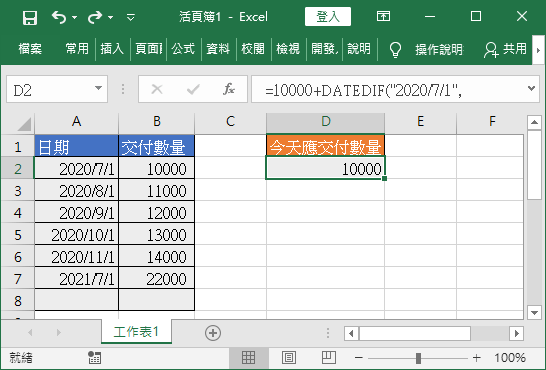Switch to the 插入 tab

pos(112,49)
